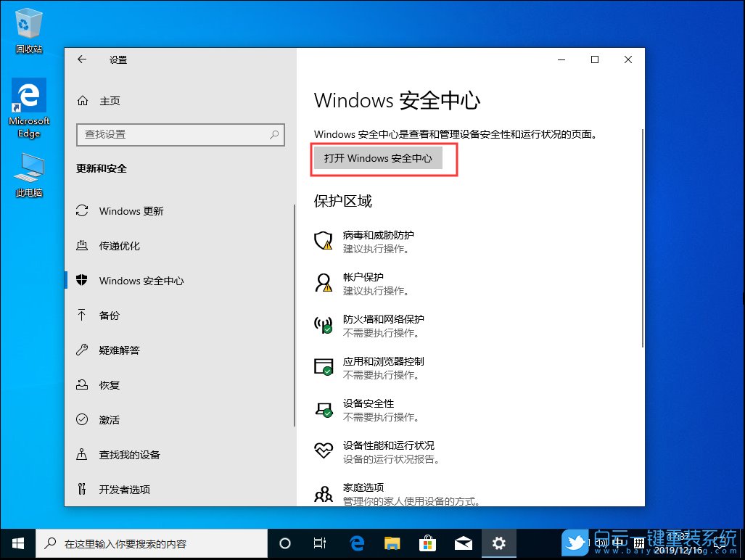This screenshot has height=560, width=745.
Task: Launch Microsoft Edge from taskbar
Action: tap(356, 543)
